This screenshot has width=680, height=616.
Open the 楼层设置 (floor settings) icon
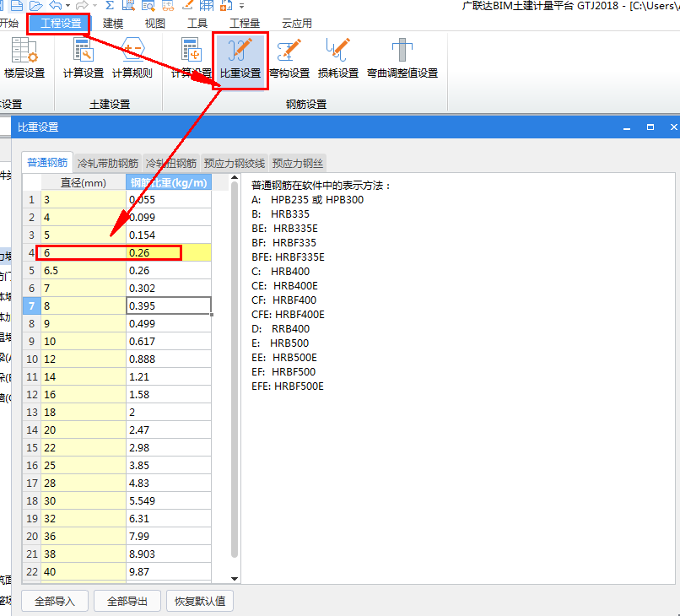(26, 59)
